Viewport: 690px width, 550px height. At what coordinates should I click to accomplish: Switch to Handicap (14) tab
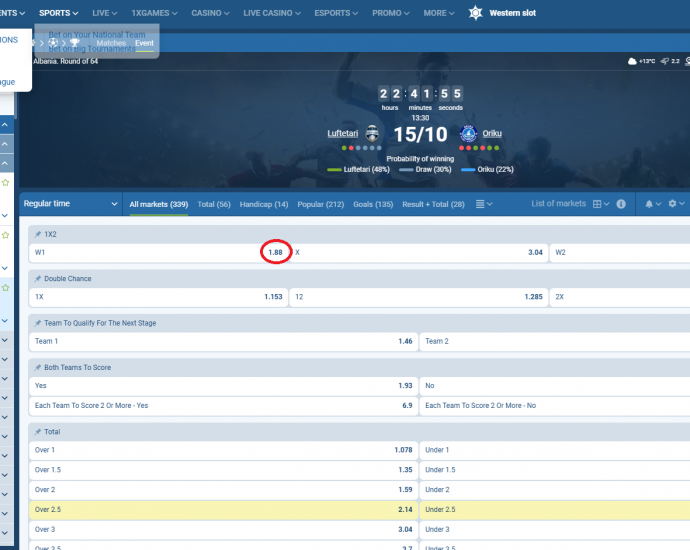tap(264, 204)
